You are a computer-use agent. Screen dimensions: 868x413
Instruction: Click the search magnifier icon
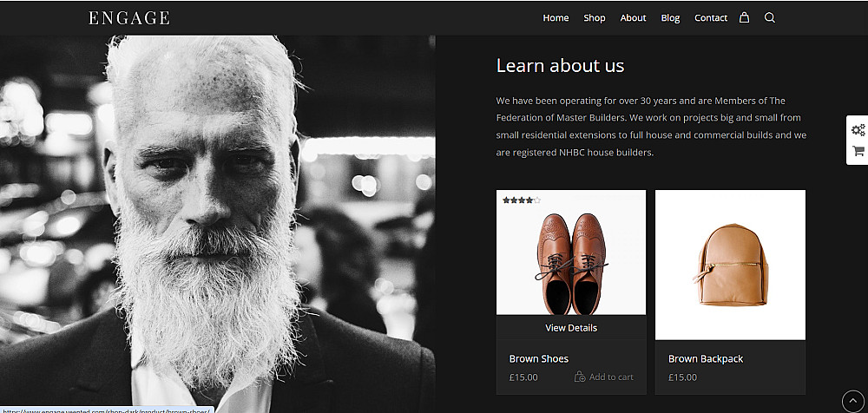[x=769, y=17]
